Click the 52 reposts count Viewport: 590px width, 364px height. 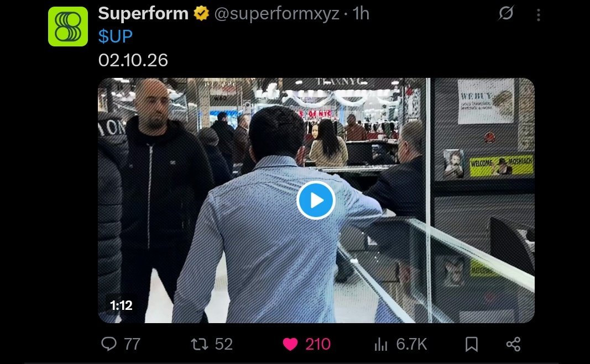coord(224,344)
